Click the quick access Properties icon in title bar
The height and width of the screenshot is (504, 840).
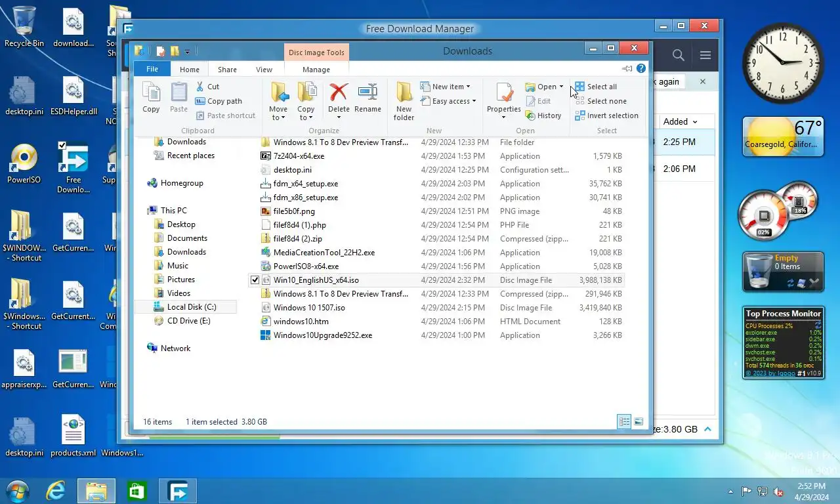[x=160, y=51]
